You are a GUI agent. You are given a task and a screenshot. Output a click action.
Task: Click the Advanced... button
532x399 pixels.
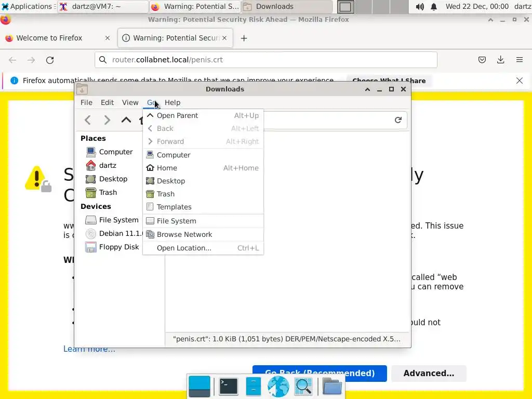[429, 373]
